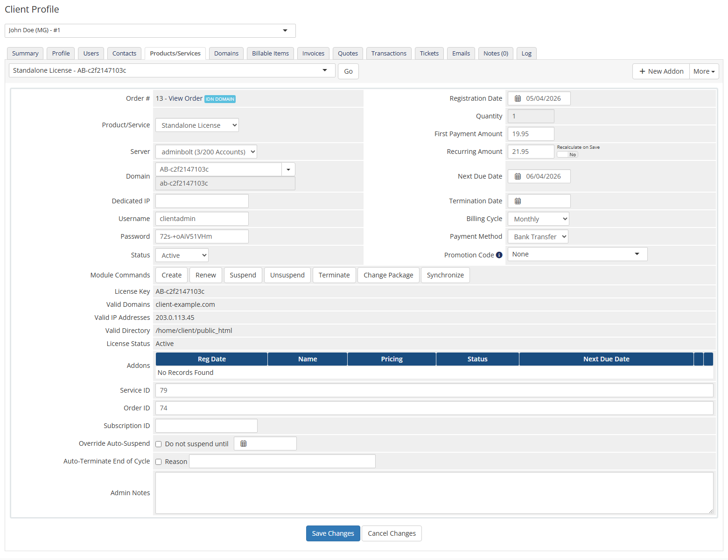Open the Product/Service dropdown

coord(197,125)
